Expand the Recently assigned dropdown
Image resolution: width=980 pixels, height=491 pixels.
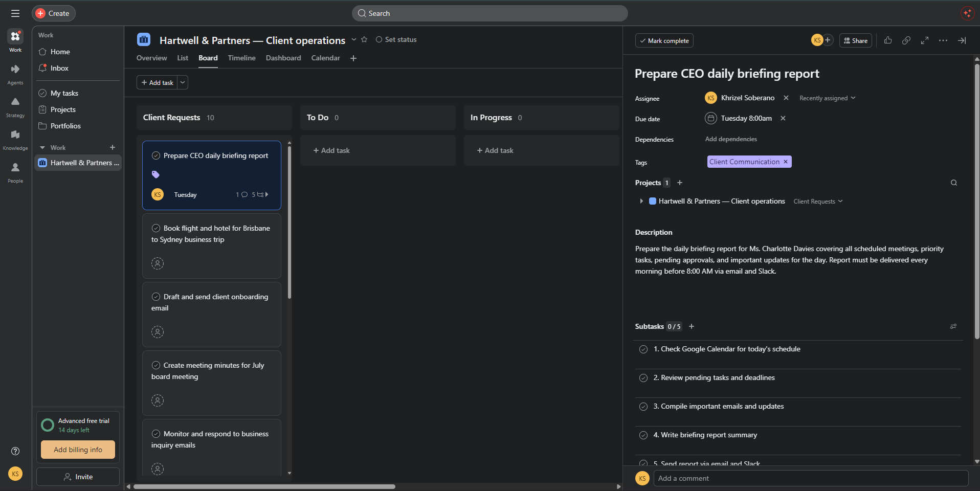827,98
